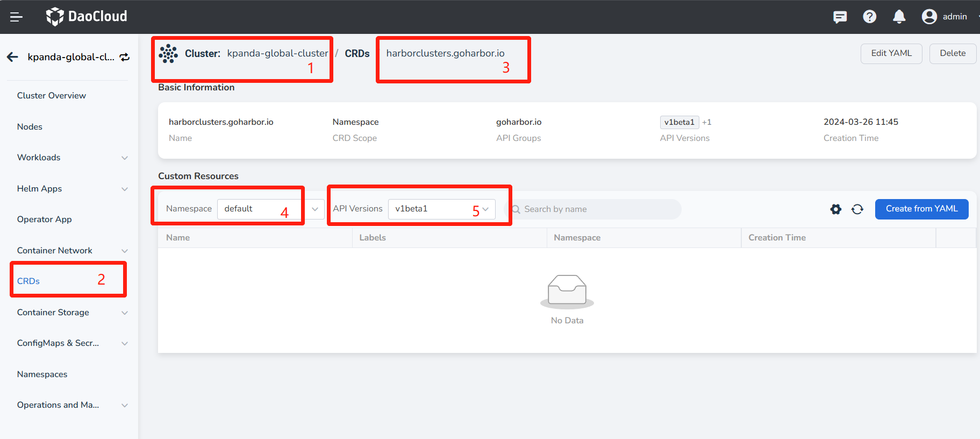Open CRDs in the sidebar
The height and width of the screenshot is (439, 980).
[28, 281]
